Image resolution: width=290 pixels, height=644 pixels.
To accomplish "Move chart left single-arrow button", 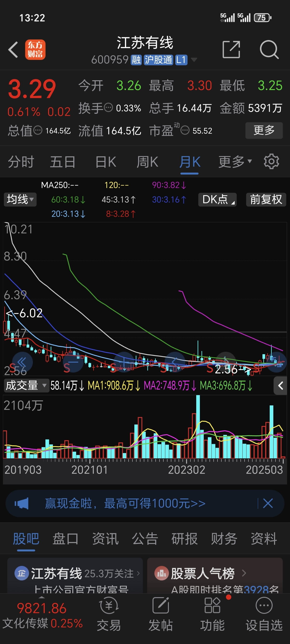I will (175, 362).
